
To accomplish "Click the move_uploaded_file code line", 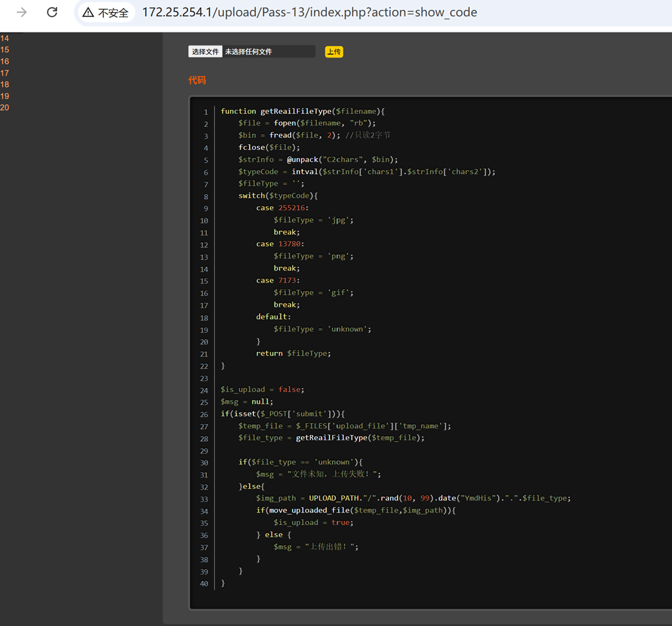I will [x=356, y=510].
